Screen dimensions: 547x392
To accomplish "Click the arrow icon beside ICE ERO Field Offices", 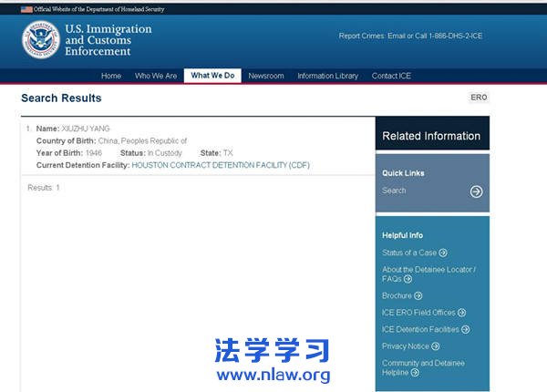I will point(461,313).
